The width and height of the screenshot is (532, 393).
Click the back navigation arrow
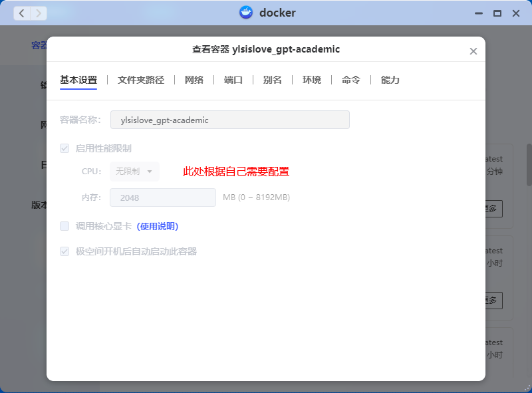[22, 13]
